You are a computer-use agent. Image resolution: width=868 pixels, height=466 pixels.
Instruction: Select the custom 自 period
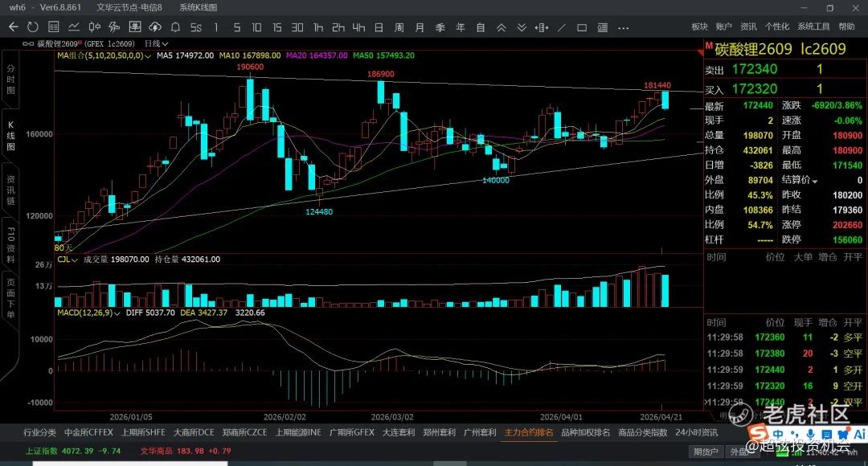pos(481,27)
